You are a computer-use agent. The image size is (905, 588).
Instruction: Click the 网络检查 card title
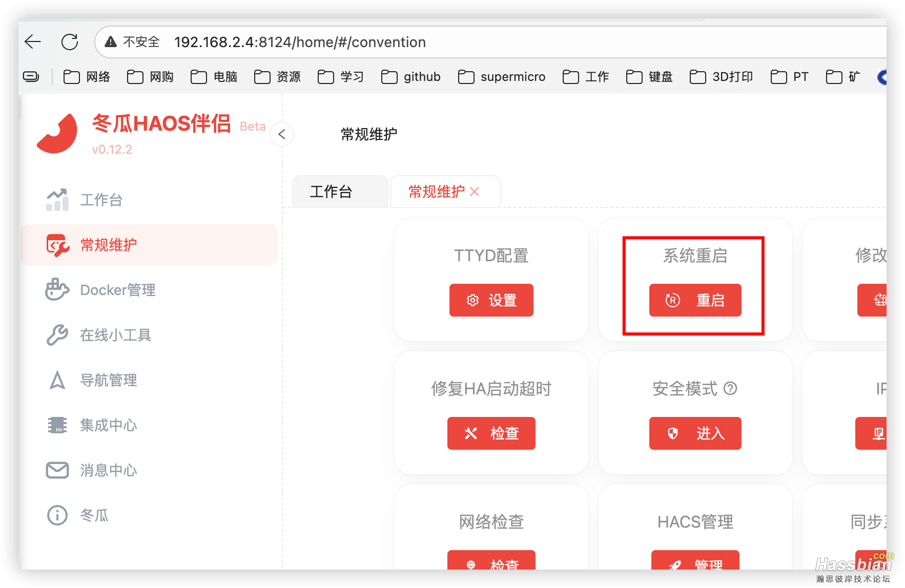pos(491,522)
